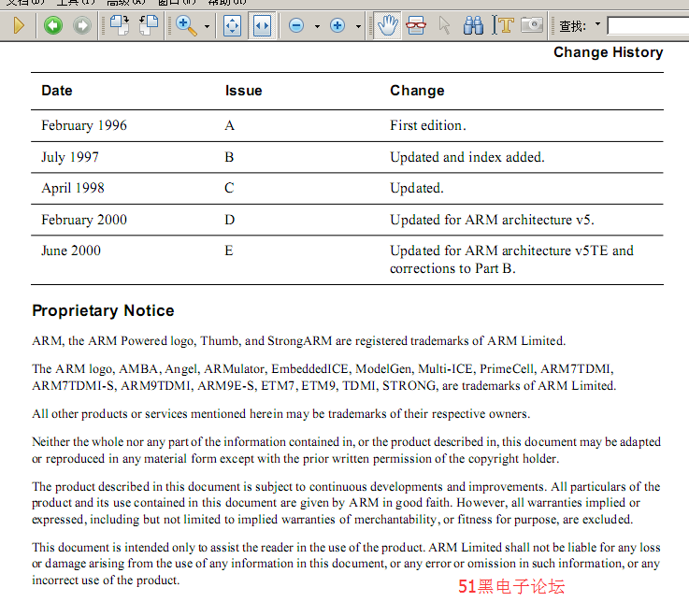Click the 'Proprietary Notice' heading
The width and height of the screenshot is (689, 616).
click(103, 310)
